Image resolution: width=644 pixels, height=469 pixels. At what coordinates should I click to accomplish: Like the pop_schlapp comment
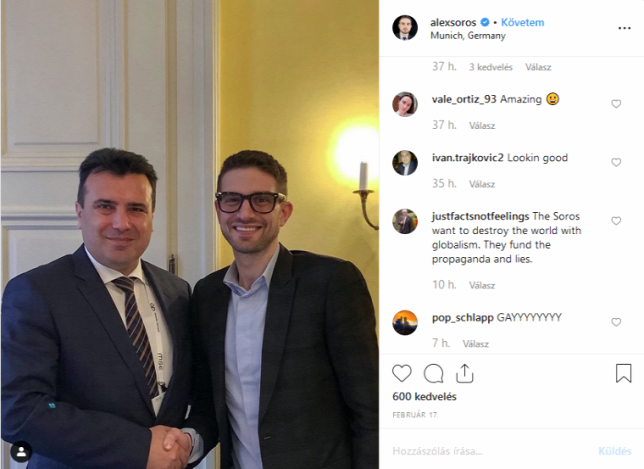[x=616, y=322]
